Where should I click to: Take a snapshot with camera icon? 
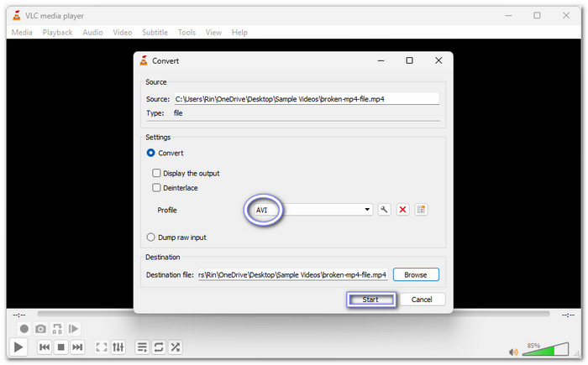pos(40,329)
